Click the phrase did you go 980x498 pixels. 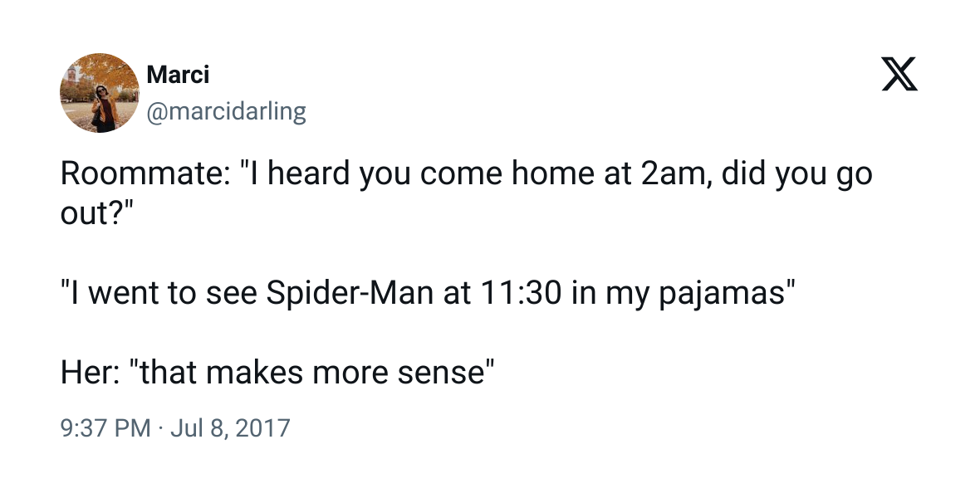point(797,174)
